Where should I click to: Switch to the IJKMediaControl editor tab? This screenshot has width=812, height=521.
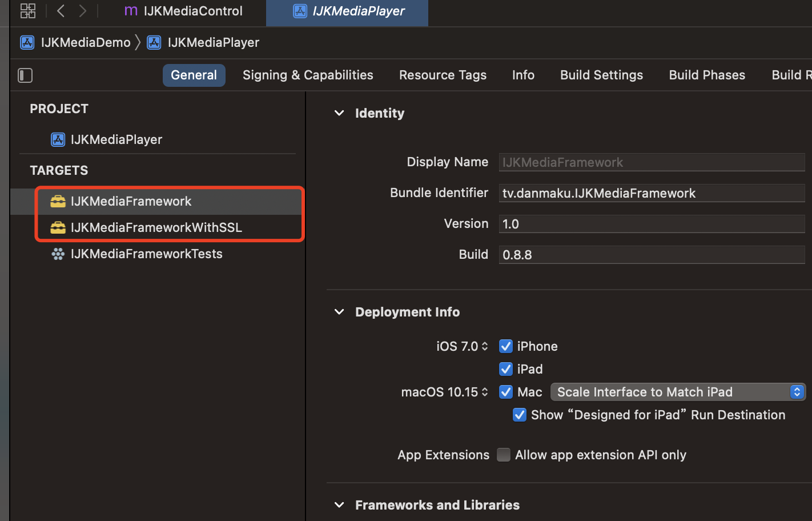184,11
